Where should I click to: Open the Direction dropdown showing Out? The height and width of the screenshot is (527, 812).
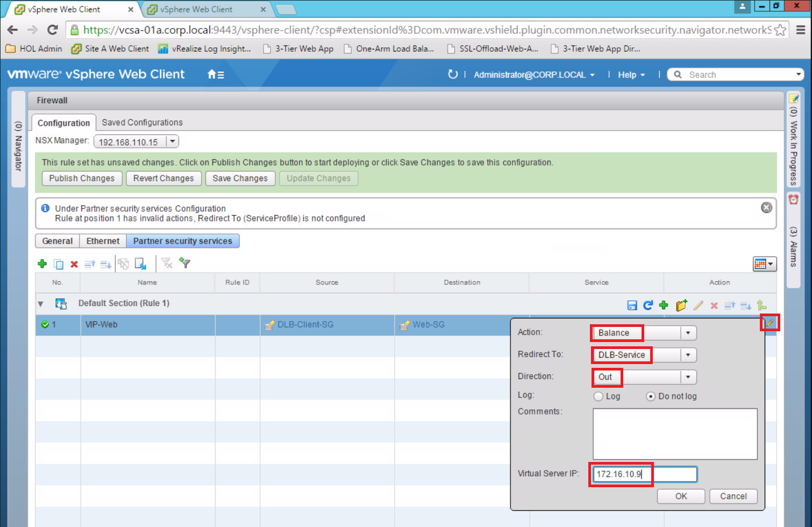(688, 377)
